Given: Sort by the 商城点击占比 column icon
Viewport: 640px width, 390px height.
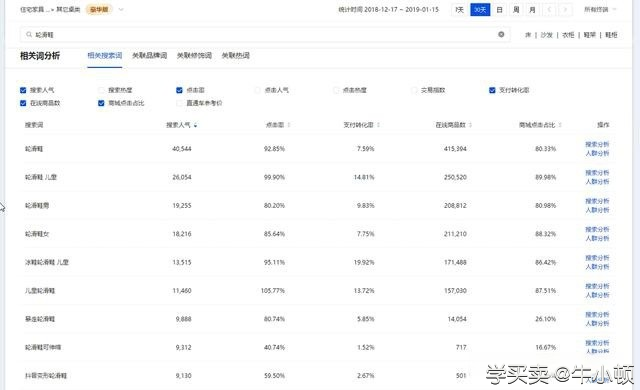Looking at the screenshot, I should click(x=560, y=125).
